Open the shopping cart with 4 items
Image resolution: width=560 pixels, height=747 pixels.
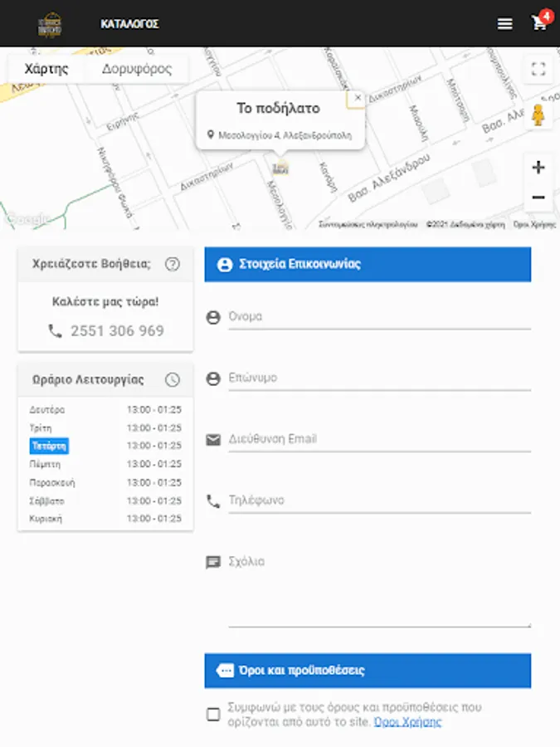click(540, 22)
